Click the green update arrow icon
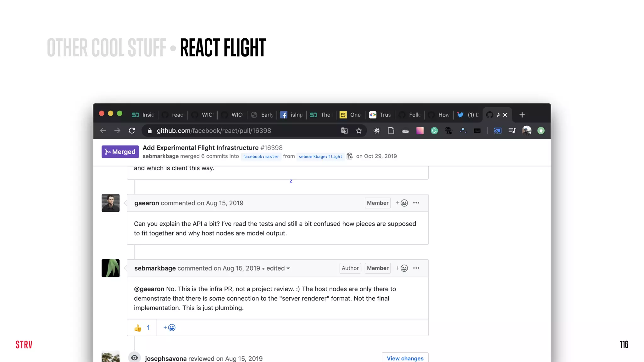Image resolution: width=644 pixels, height=362 pixels. tap(541, 131)
